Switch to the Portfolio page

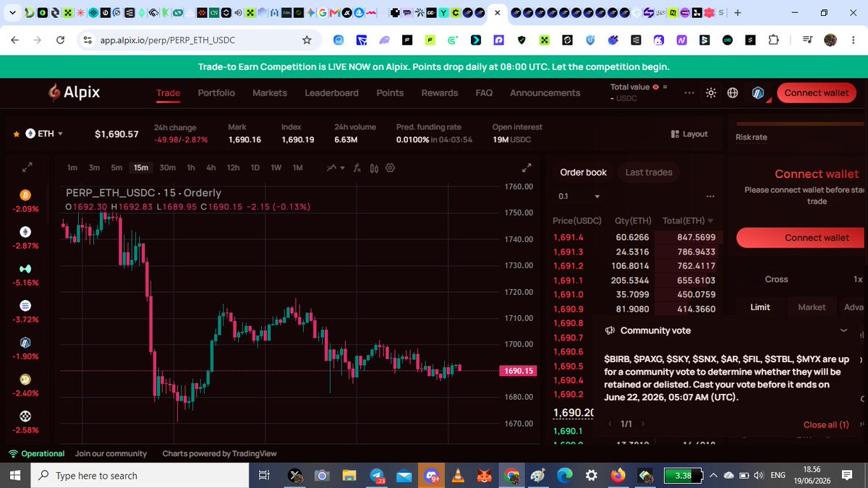(x=216, y=93)
